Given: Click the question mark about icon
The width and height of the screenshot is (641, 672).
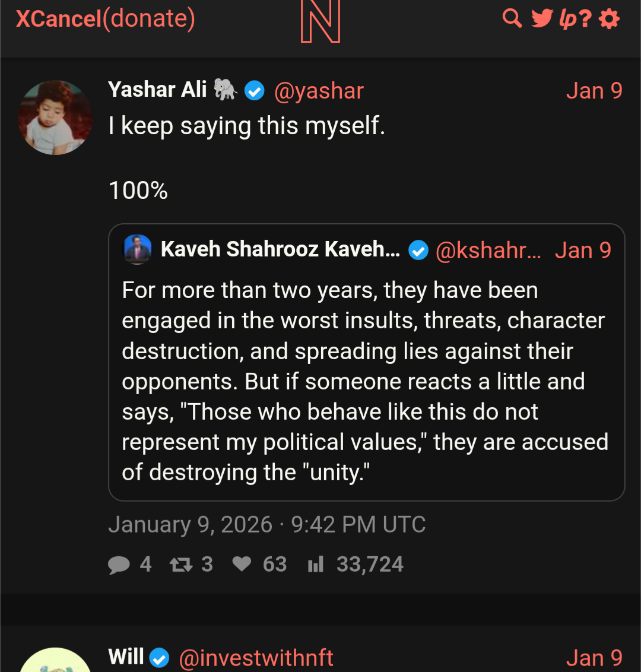Looking at the screenshot, I should coord(585,19).
